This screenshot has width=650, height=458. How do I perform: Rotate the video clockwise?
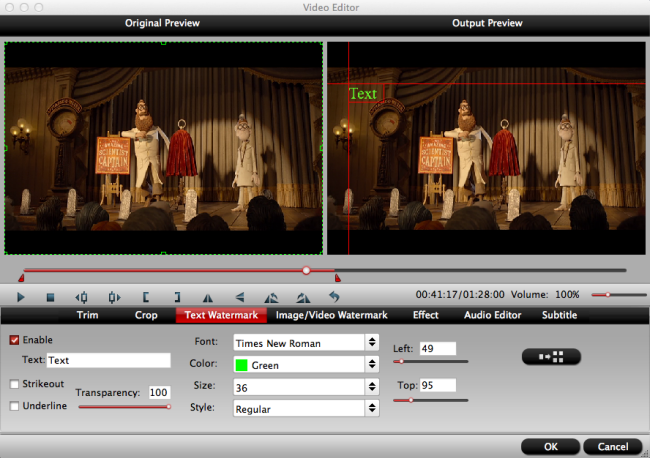(303, 298)
